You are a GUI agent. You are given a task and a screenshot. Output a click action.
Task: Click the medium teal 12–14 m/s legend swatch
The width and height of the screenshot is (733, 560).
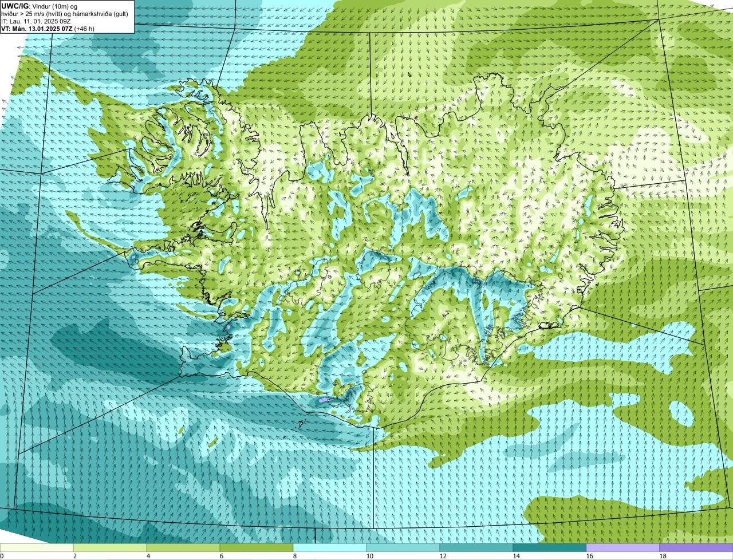[x=476, y=548]
